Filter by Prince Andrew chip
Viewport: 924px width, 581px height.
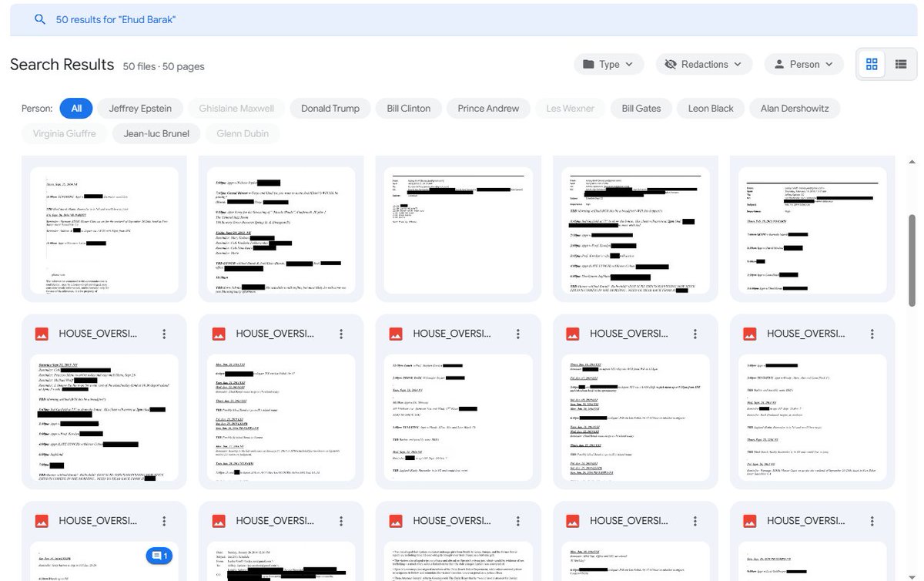tap(488, 109)
